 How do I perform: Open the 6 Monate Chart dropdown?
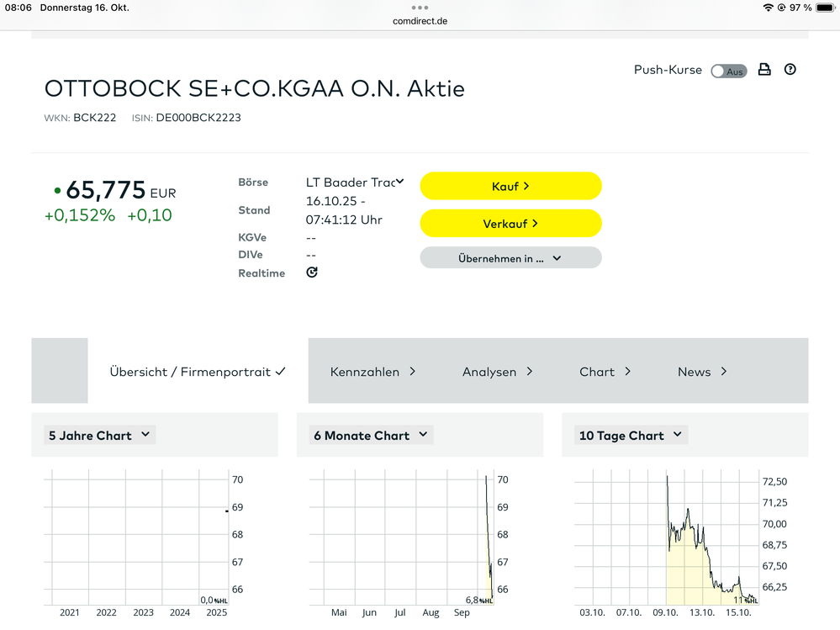[x=371, y=436]
